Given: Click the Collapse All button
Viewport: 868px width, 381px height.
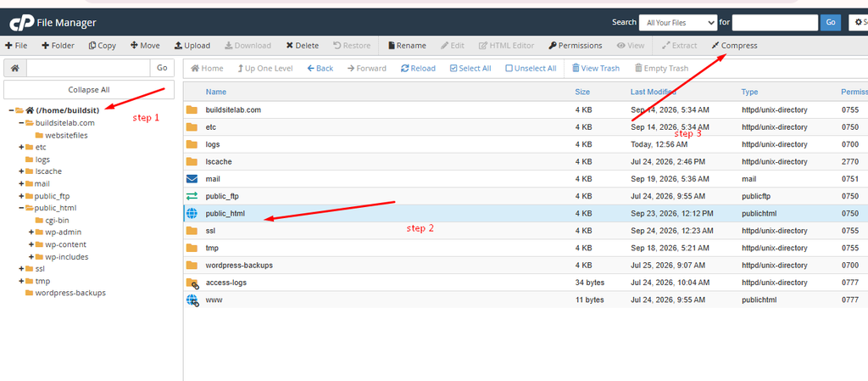Looking at the screenshot, I should [x=89, y=90].
